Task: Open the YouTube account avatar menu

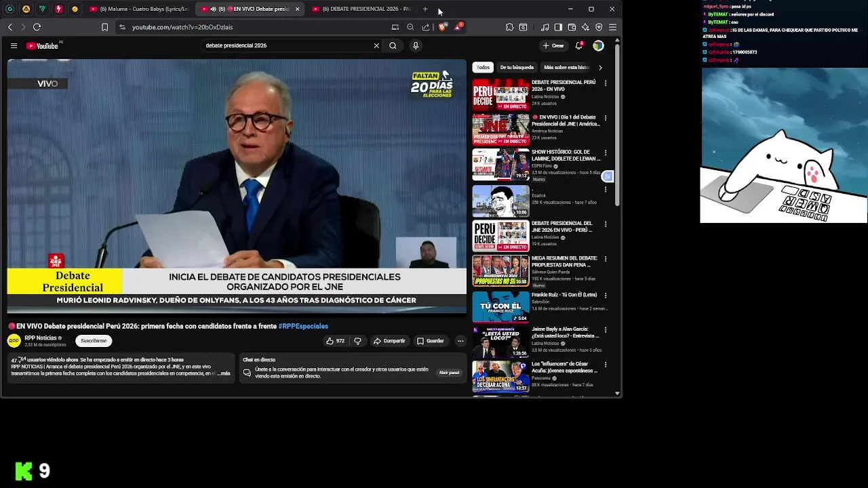Action: 598,45
